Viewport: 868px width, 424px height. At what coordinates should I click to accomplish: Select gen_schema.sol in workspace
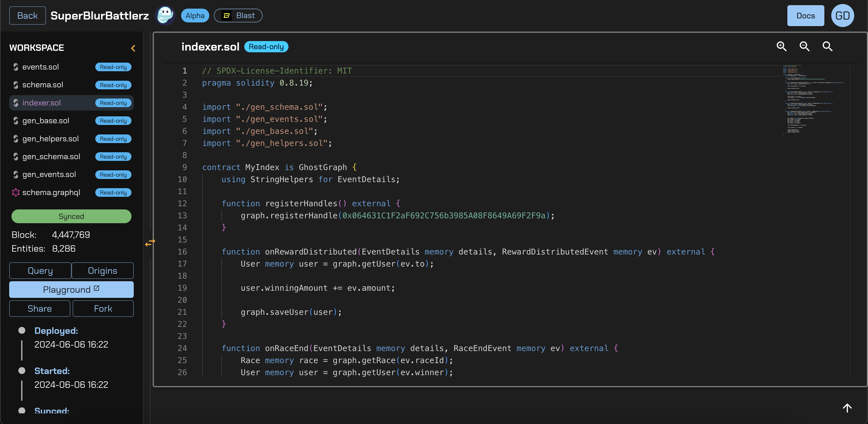(51, 157)
